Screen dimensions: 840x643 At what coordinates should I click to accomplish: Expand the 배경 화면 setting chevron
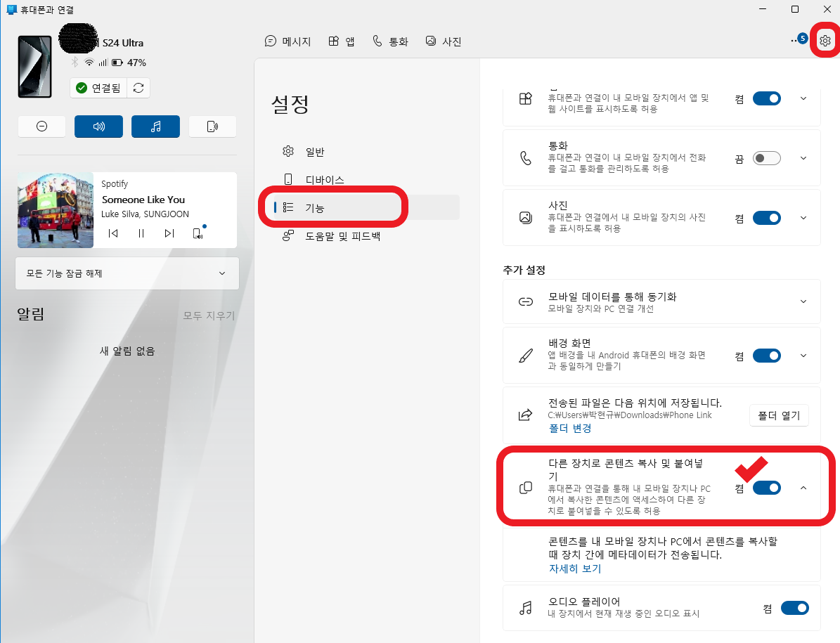click(803, 356)
